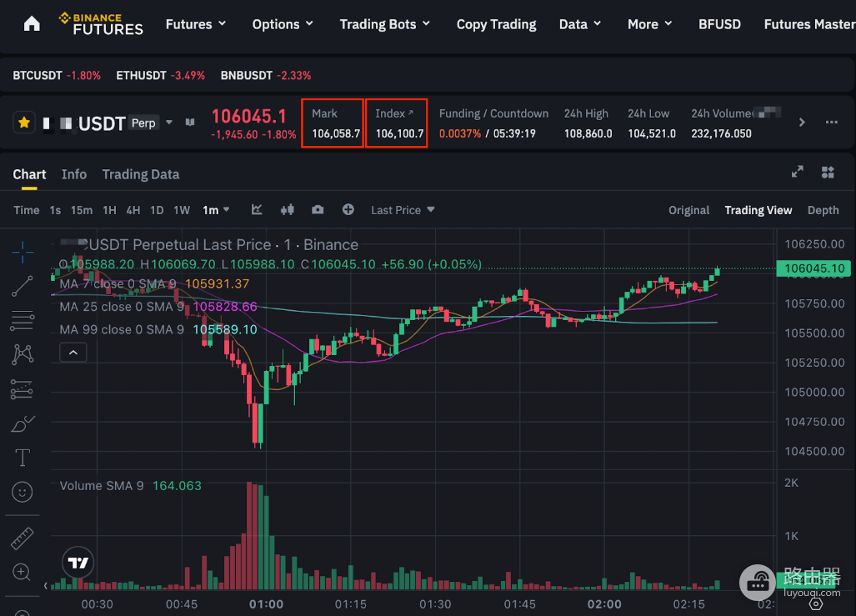Image resolution: width=856 pixels, height=616 pixels.
Task: Change the candlestick chart style icon
Action: (x=288, y=210)
